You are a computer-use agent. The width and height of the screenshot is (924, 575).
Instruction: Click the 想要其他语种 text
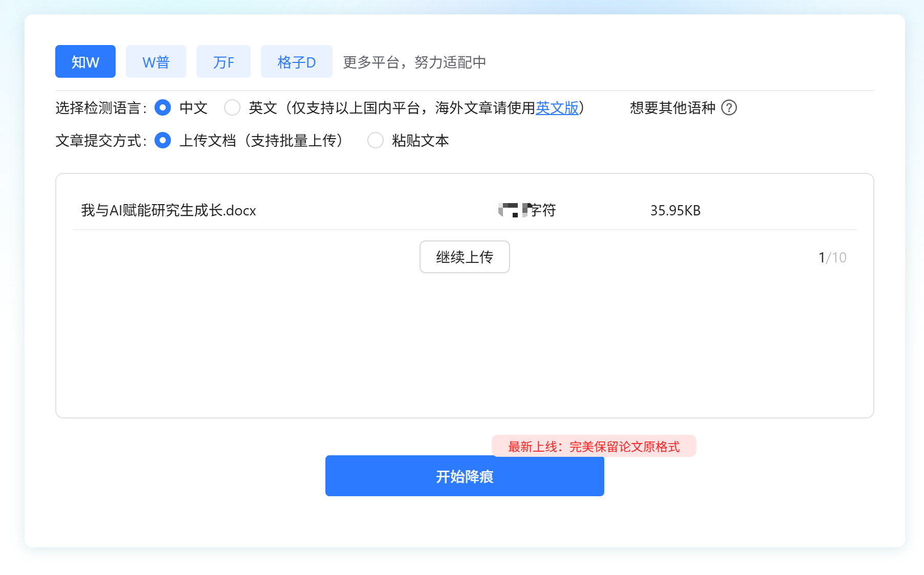(x=672, y=108)
